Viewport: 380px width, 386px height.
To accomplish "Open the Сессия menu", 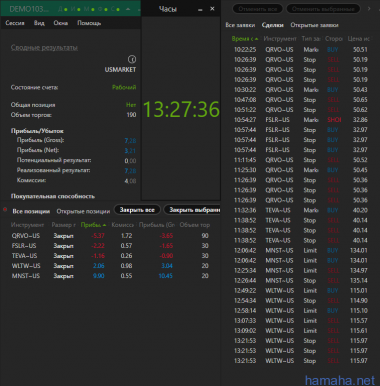I will tap(15, 23).
